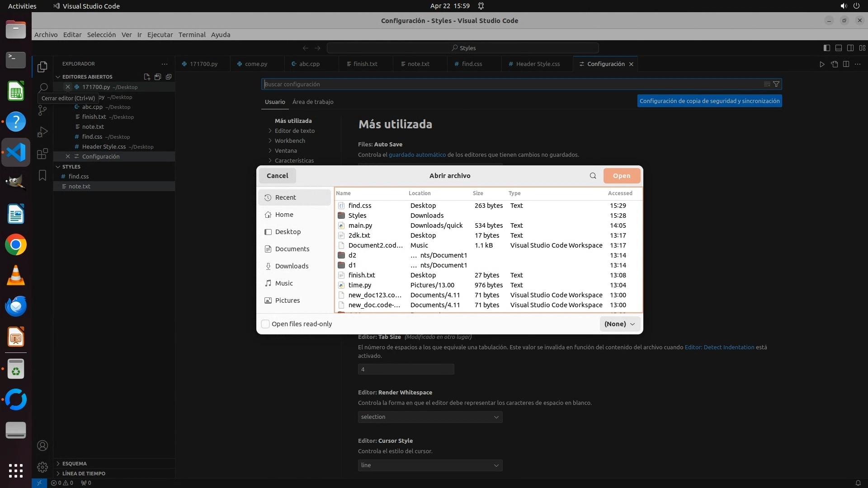Click the filter icon in settings search
The height and width of the screenshot is (488, 868).
776,84
